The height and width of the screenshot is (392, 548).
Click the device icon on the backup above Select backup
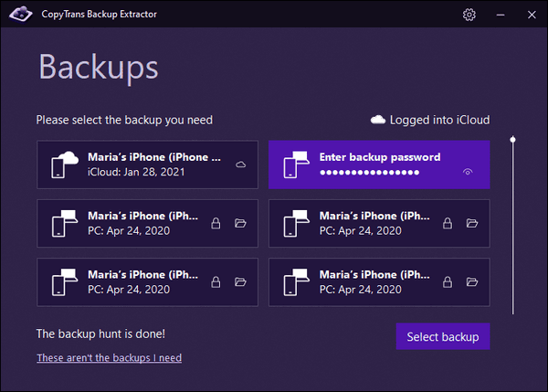pos(296,282)
